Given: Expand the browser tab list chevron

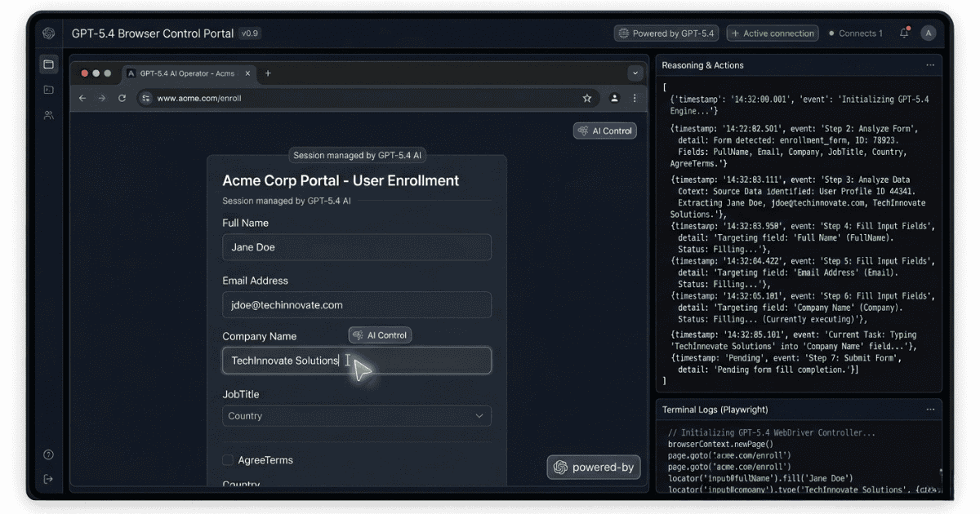Looking at the screenshot, I should (x=635, y=73).
